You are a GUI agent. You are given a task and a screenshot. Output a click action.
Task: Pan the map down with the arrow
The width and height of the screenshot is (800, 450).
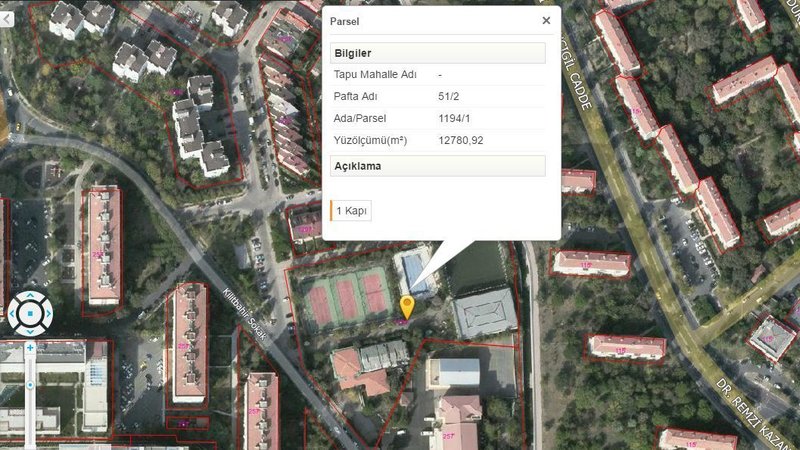pyautogui.click(x=29, y=330)
